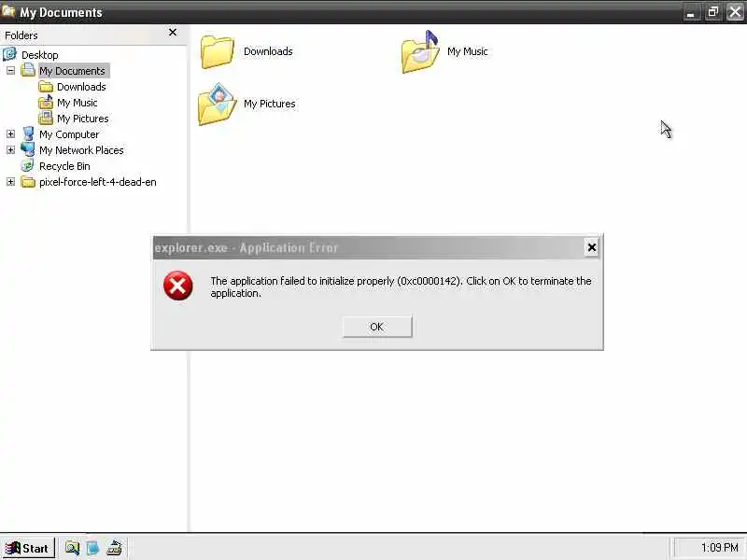Click the show desktop quick launch icon
Screen dimensions: 747x560
point(92,548)
